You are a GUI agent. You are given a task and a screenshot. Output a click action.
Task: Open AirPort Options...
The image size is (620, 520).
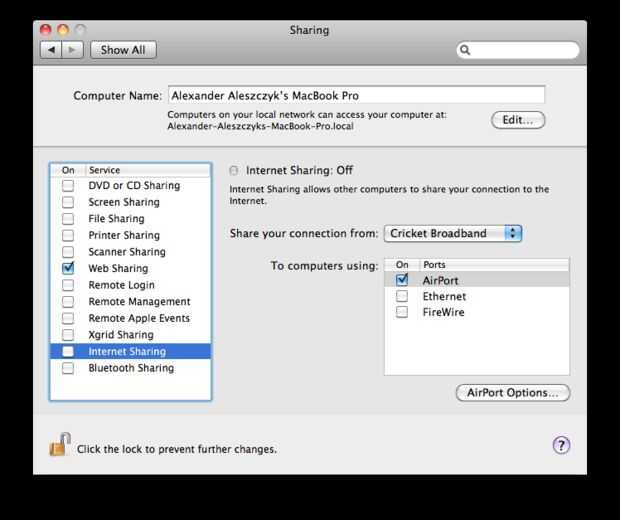(513, 393)
